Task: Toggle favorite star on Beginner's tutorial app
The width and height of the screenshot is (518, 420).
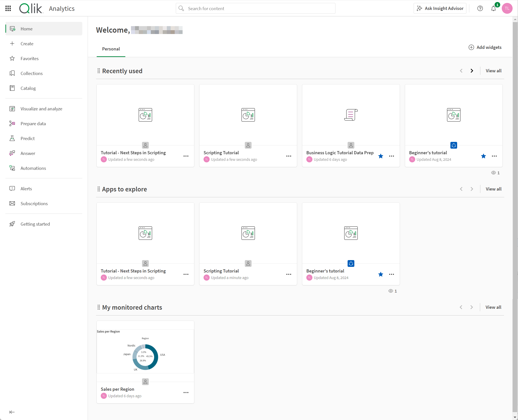Action: tap(484, 156)
